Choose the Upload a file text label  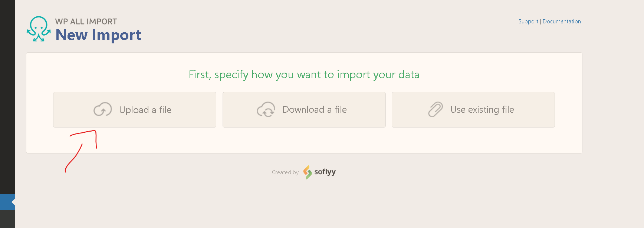click(145, 110)
